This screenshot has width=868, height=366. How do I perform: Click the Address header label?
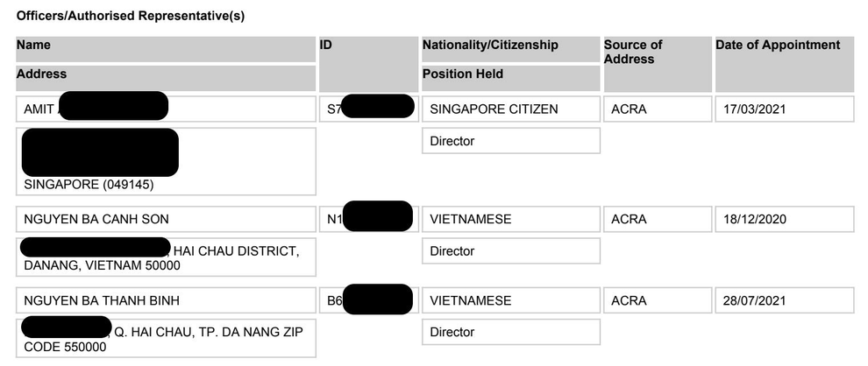(41, 74)
